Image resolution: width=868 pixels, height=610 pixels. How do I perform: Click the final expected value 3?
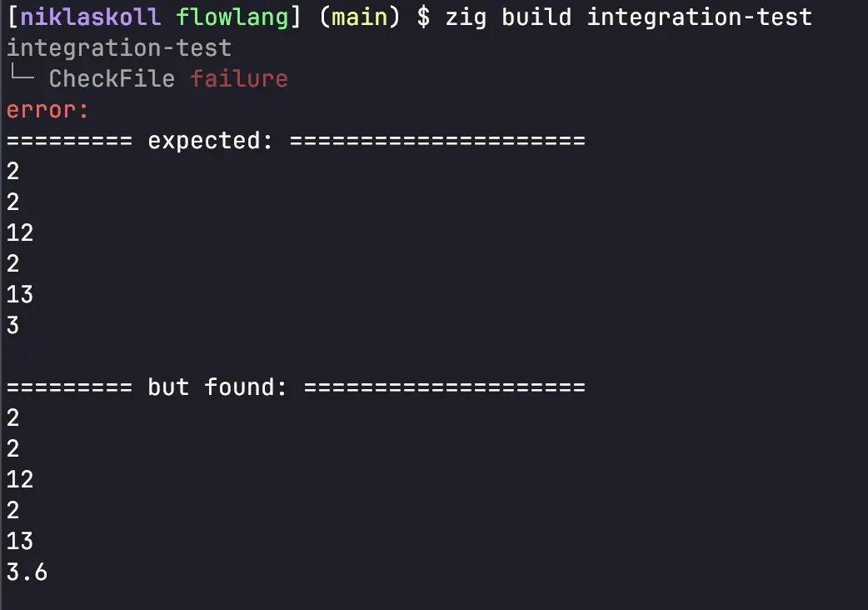click(12, 325)
